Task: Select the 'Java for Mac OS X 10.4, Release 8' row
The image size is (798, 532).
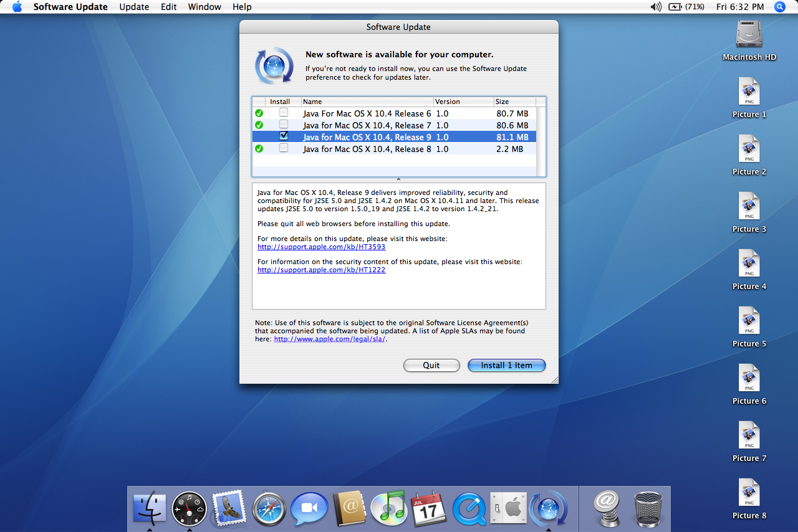Action: pos(394,149)
